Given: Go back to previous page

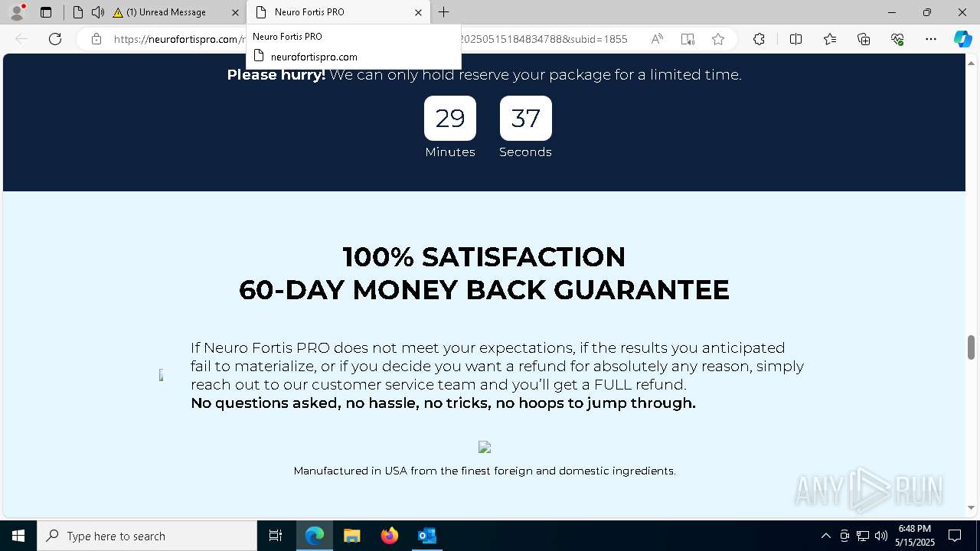Looking at the screenshot, I should pyautogui.click(x=21, y=39).
